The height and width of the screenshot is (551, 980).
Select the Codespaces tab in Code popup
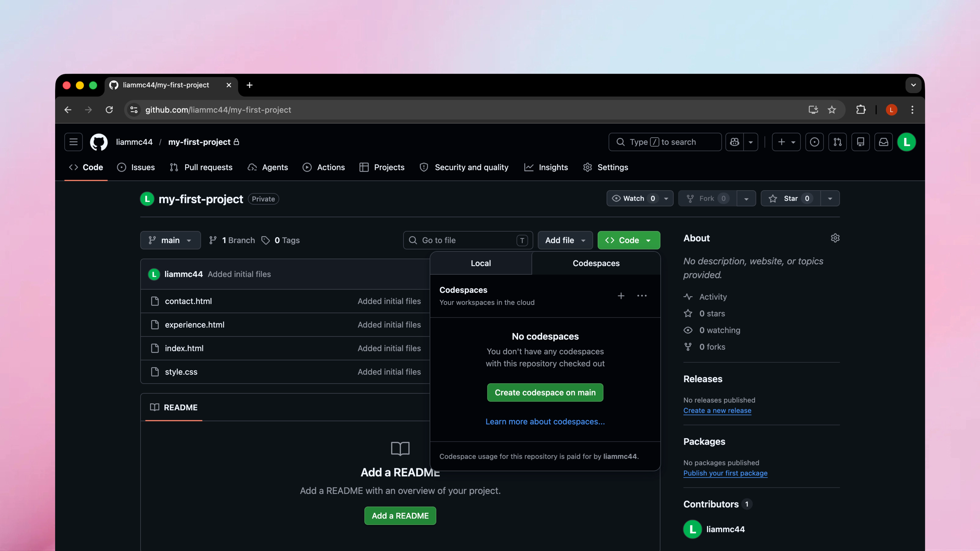(596, 263)
